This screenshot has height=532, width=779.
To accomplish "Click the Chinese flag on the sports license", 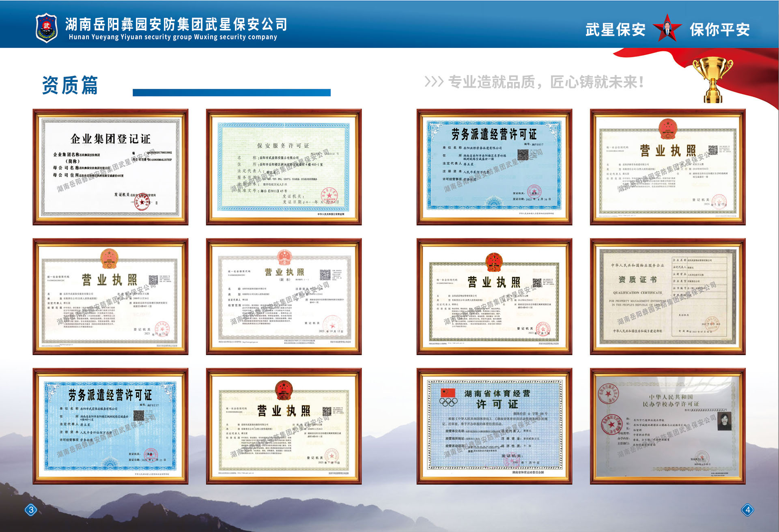I will [x=448, y=392].
